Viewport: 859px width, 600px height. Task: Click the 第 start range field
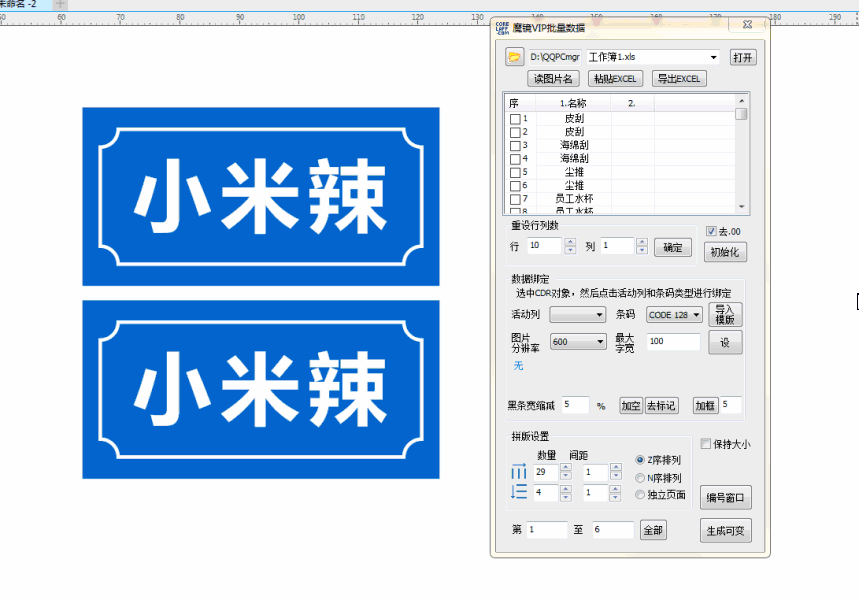pos(546,530)
